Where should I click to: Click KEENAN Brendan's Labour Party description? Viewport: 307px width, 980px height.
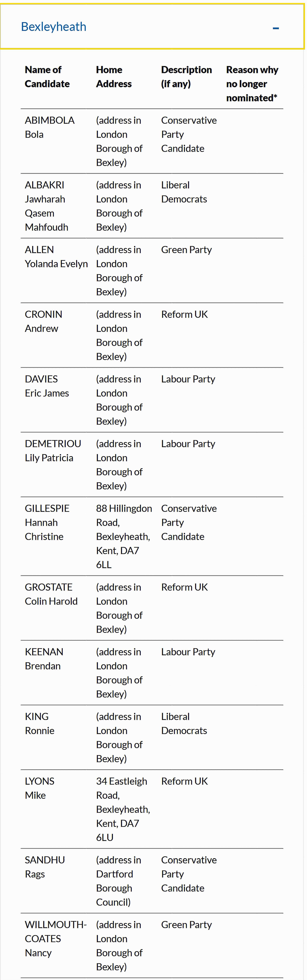point(188,652)
